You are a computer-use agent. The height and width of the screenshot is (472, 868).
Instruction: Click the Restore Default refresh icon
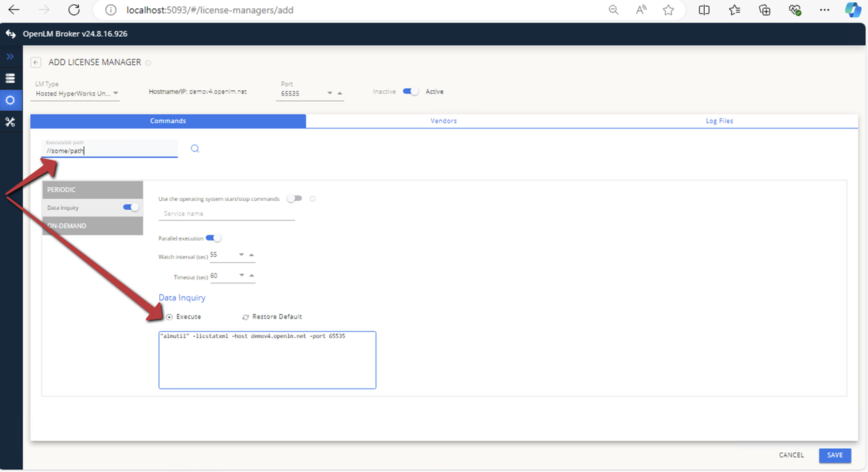pyautogui.click(x=244, y=316)
